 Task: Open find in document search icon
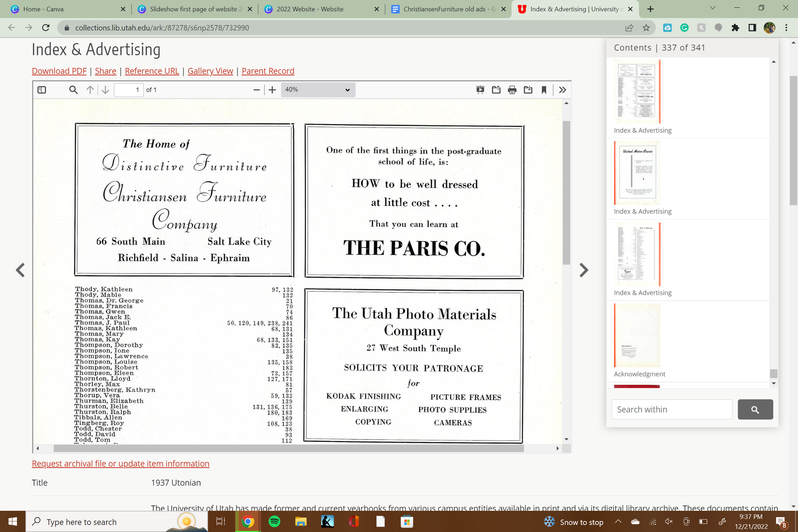pos(73,90)
